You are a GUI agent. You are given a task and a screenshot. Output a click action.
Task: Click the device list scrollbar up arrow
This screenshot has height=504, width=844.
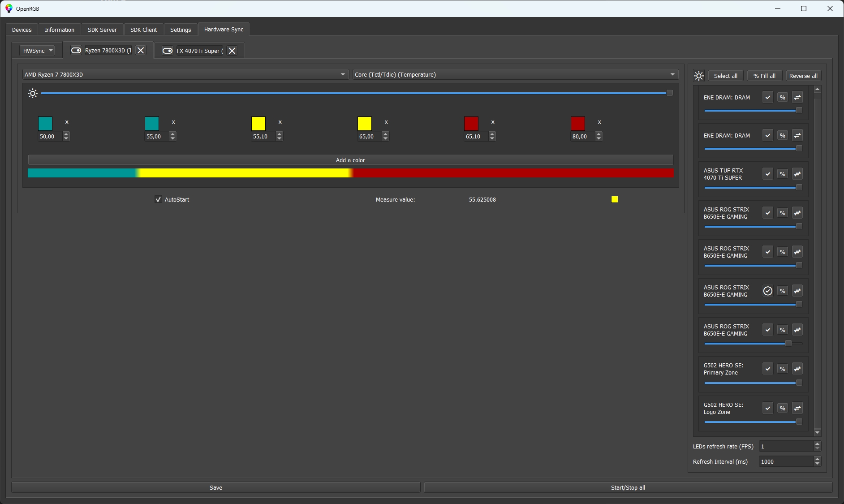click(818, 90)
